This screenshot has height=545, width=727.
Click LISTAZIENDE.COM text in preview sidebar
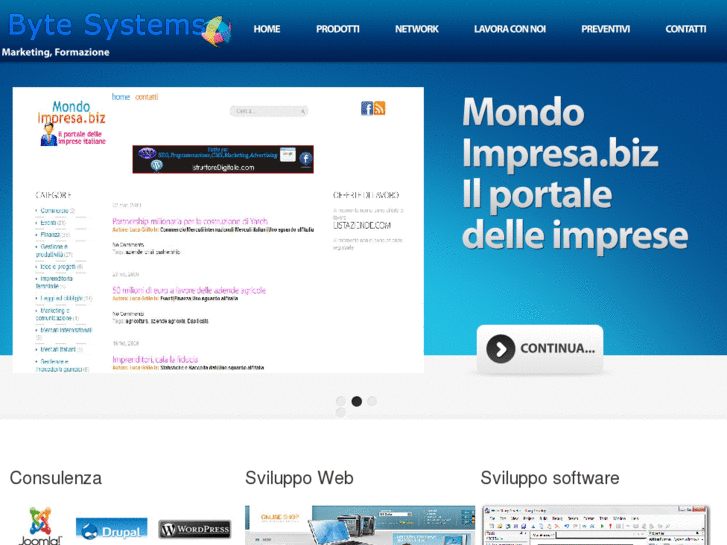pos(362,226)
